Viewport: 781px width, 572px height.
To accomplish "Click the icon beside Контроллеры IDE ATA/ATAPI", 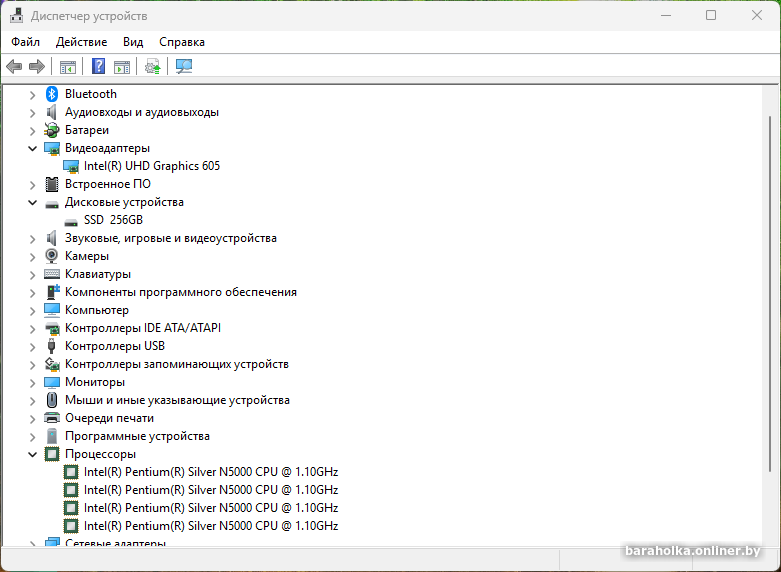I will click(52, 328).
